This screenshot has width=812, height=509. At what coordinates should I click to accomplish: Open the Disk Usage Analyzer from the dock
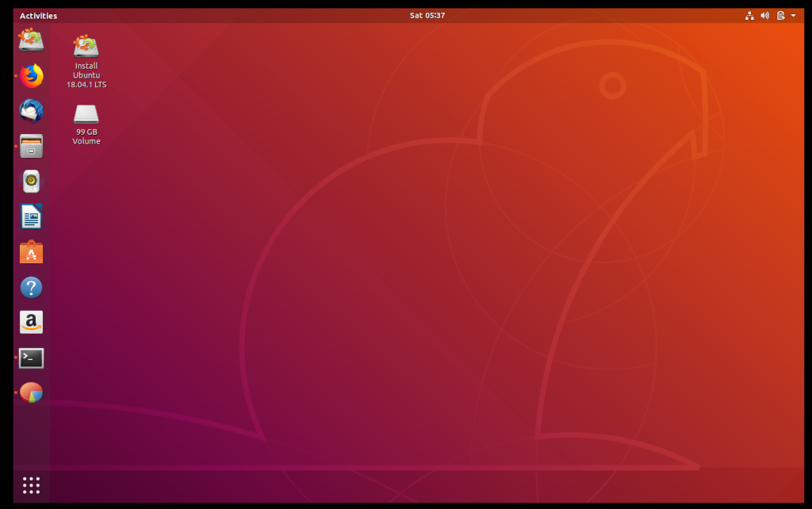[31, 392]
